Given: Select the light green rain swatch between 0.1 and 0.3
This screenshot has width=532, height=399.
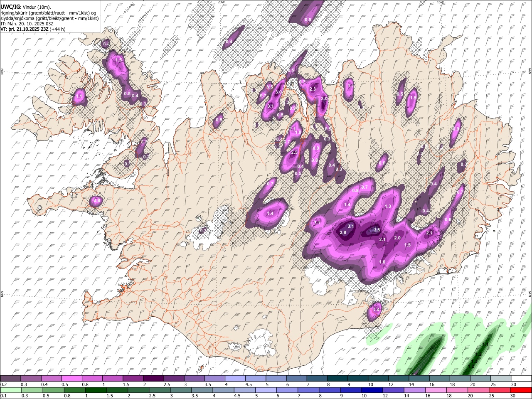Looking at the screenshot, I should [10, 390].
